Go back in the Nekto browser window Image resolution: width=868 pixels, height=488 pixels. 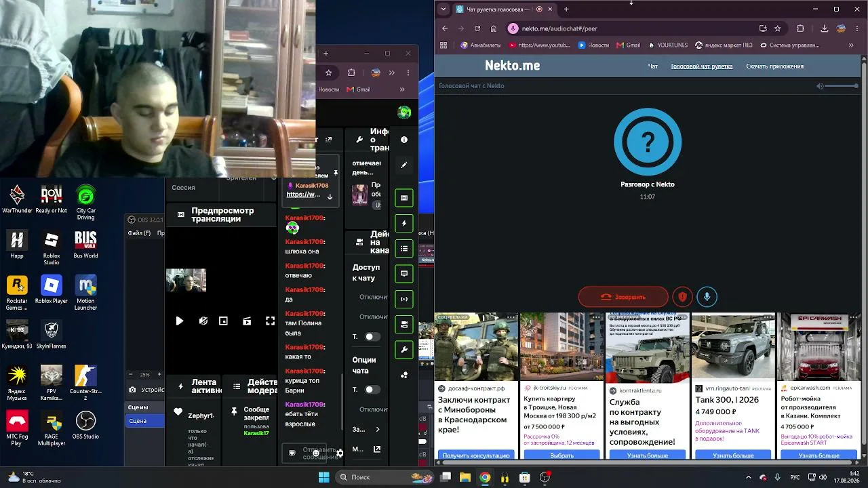coord(445,28)
